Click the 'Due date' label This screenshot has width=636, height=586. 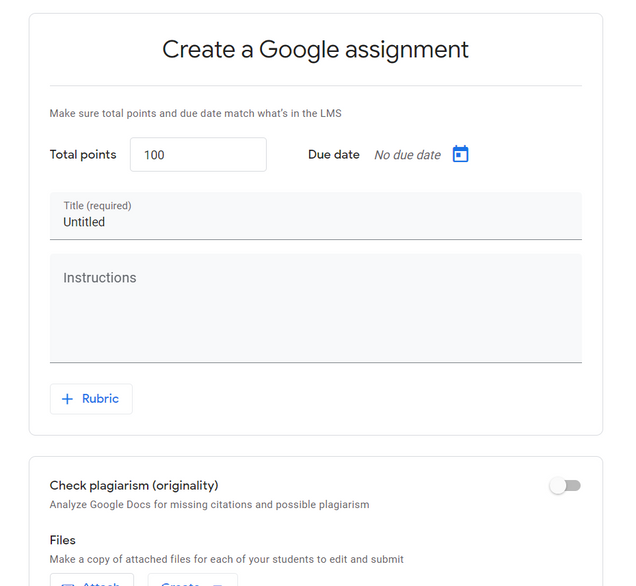(x=334, y=155)
